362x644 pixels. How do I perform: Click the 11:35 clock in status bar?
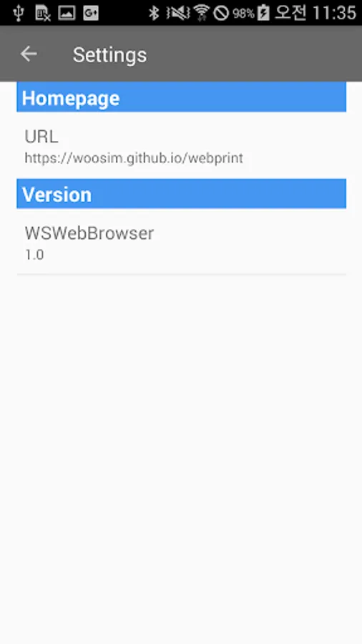[x=334, y=13]
